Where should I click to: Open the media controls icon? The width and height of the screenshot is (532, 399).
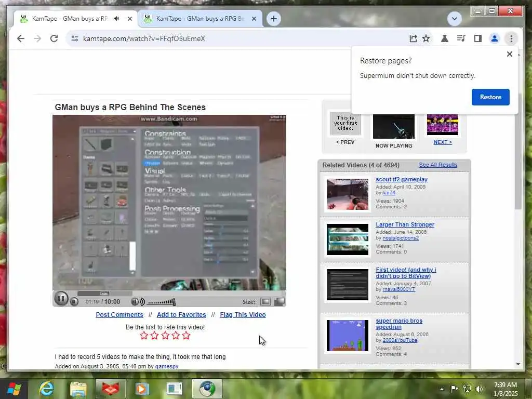pos(461,38)
